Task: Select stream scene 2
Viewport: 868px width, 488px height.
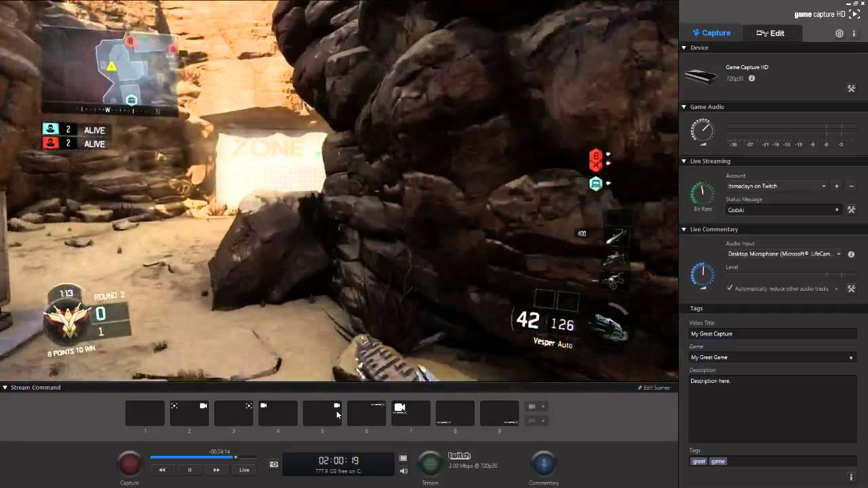Action: tap(189, 413)
